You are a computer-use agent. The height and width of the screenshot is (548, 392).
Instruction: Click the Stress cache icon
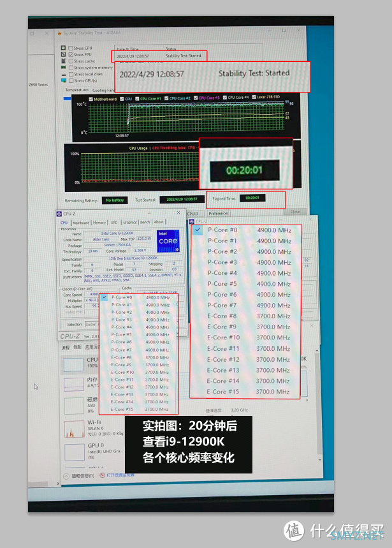coord(63,61)
